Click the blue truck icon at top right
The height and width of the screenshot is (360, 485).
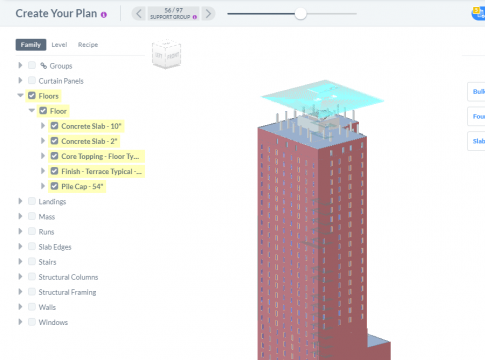point(479,14)
